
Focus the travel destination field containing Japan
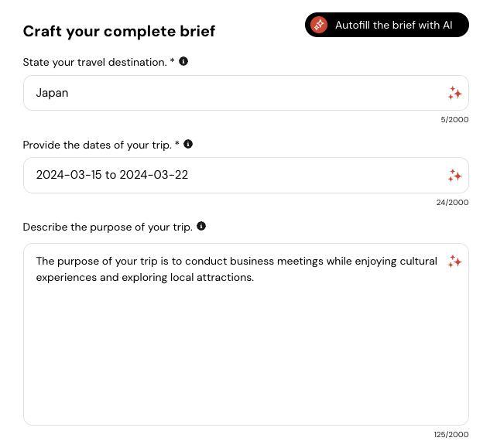(x=246, y=93)
